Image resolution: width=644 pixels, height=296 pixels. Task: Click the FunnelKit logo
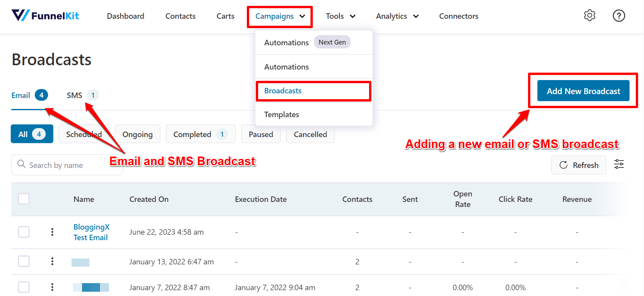click(45, 16)
